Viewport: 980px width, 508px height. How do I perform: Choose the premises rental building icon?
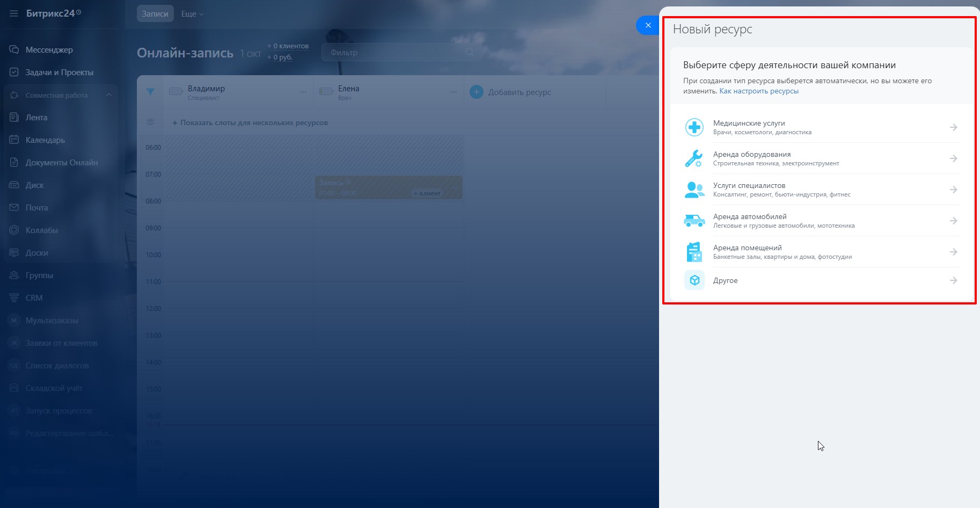point(694,252)
